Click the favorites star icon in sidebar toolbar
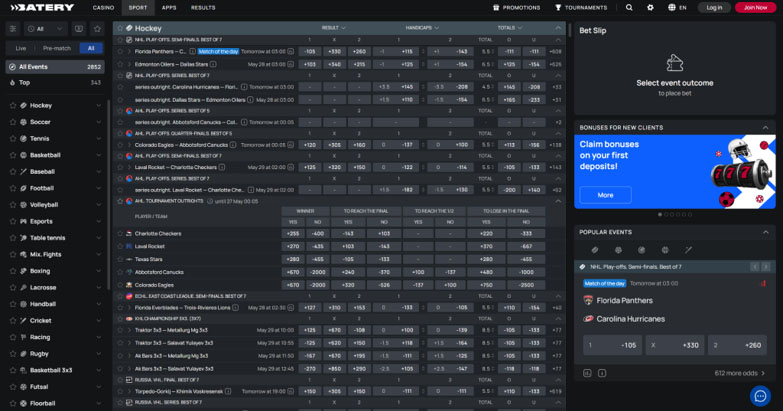This screenshot has height=411, width=783. 97,29
